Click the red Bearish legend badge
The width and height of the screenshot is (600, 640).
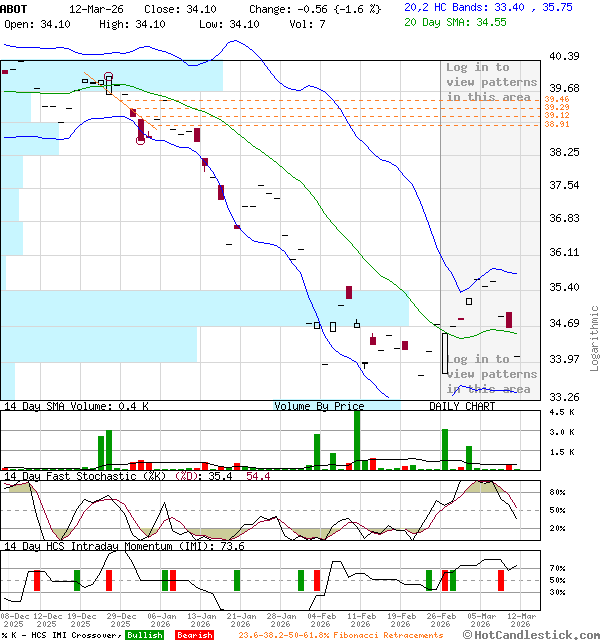(x=194, y=635)
